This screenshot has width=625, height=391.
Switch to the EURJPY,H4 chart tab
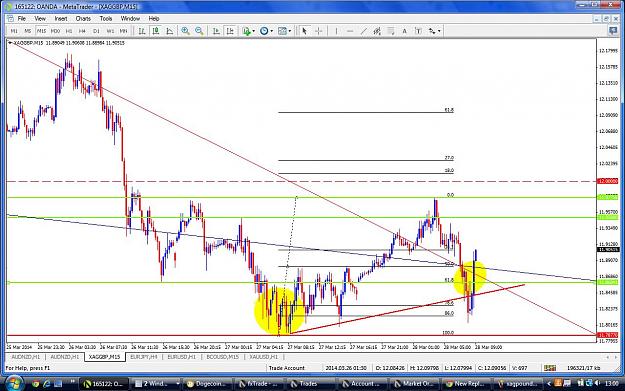pos(144,357)
